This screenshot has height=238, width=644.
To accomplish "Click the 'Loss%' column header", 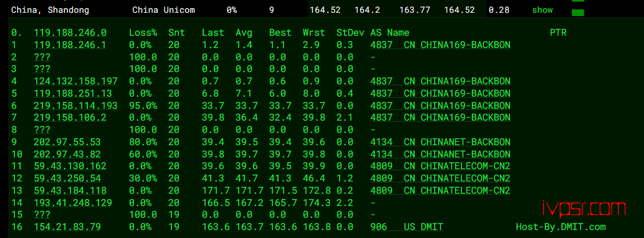I will tap(143, 33).
